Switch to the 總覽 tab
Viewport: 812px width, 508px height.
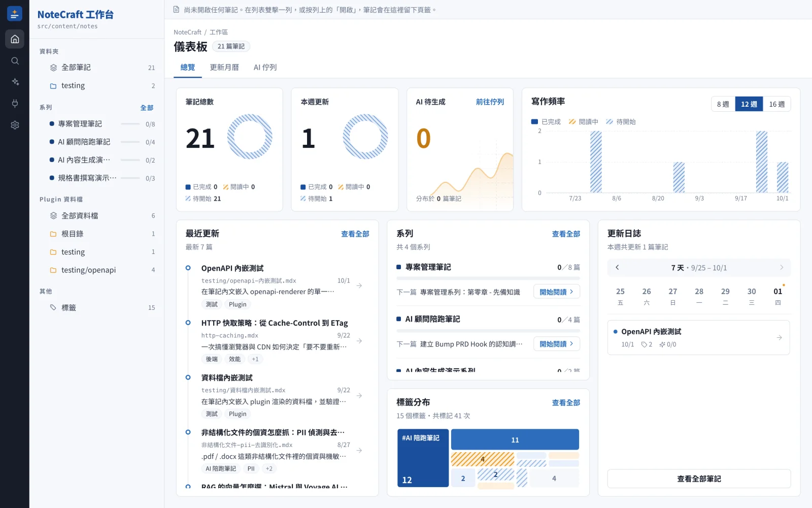188,68
